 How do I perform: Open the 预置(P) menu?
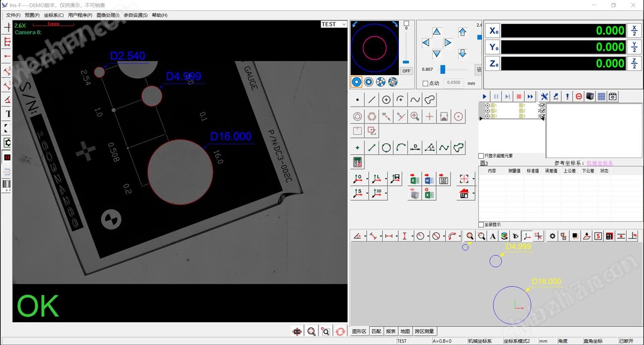(x=32, y=15)
